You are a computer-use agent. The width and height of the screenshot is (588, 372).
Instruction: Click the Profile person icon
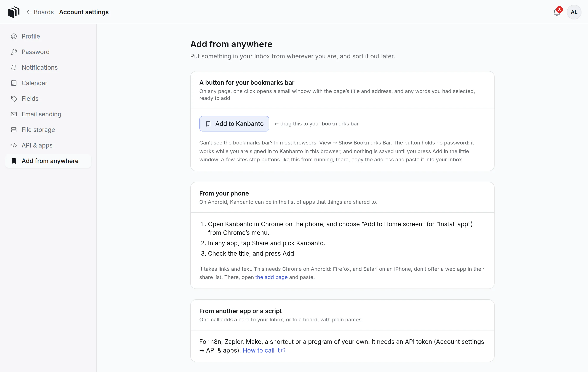[14, 36]
